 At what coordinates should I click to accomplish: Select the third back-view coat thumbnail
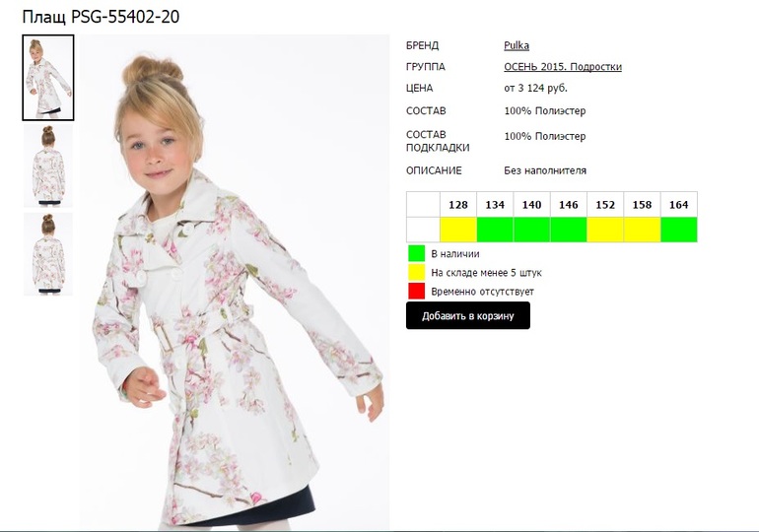48,254
